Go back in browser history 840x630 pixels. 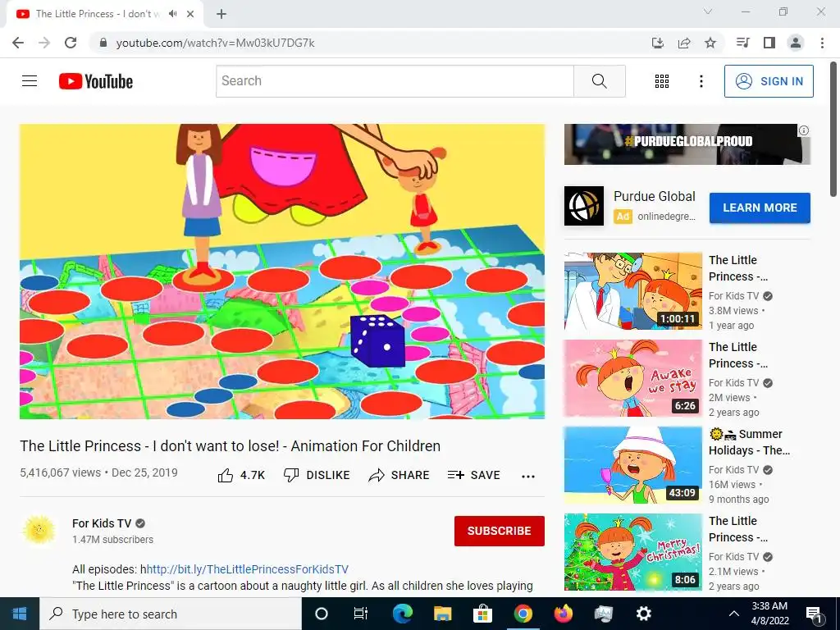[x=18, y=43]
